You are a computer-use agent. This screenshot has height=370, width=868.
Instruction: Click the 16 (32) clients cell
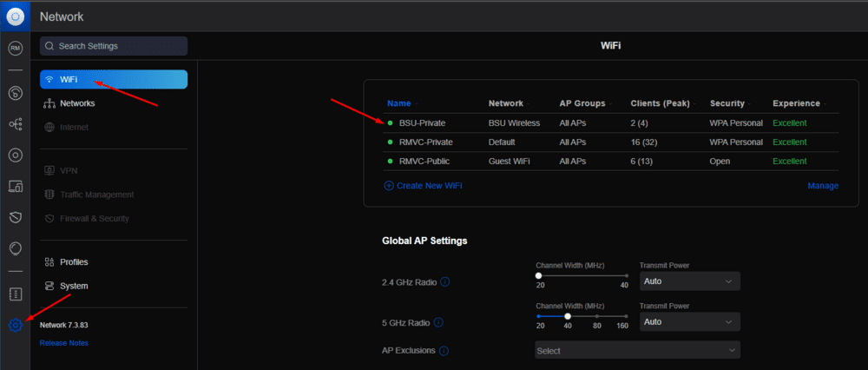[x=644, y=142]
